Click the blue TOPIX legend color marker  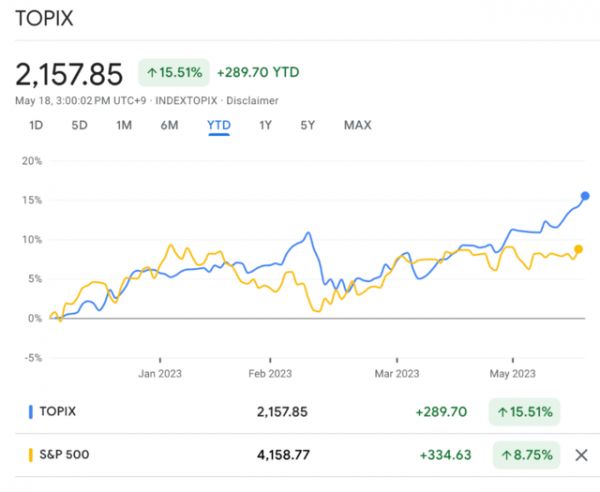[31, 411]
